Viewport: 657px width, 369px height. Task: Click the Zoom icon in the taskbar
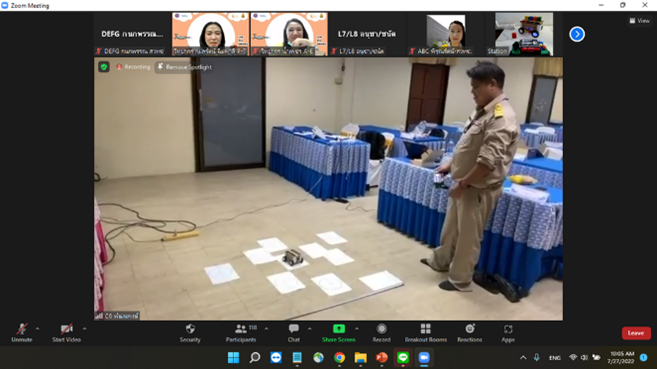click(x=424, y=357)
